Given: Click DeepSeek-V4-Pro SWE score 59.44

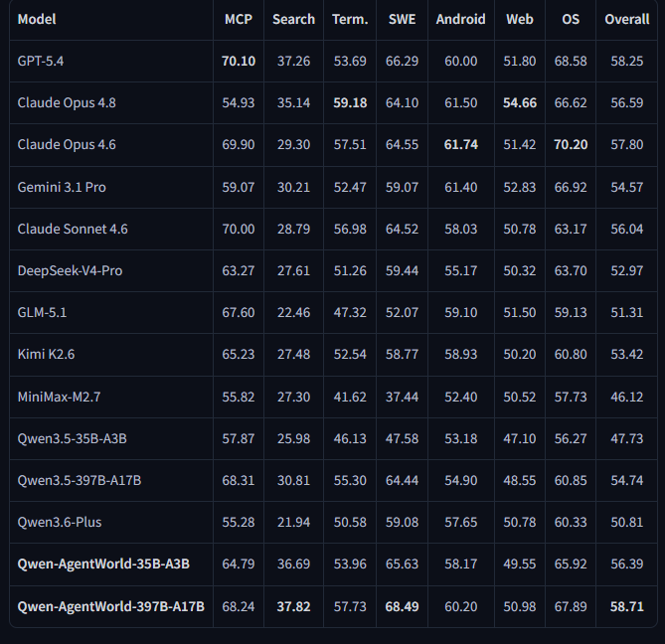Looking at the screenshot, I should point(402,270).
